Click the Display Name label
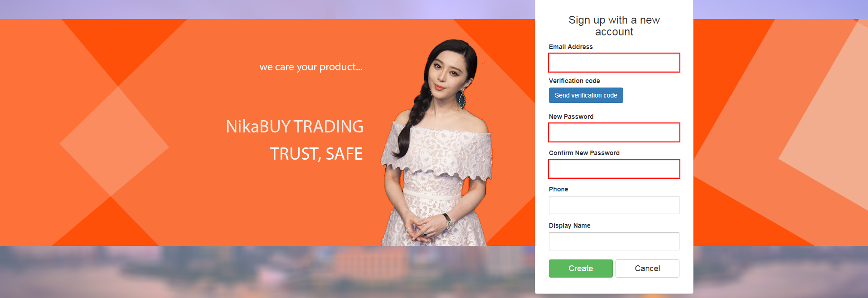Viewport: 868px width, 298px height. [x=570, y=225]
